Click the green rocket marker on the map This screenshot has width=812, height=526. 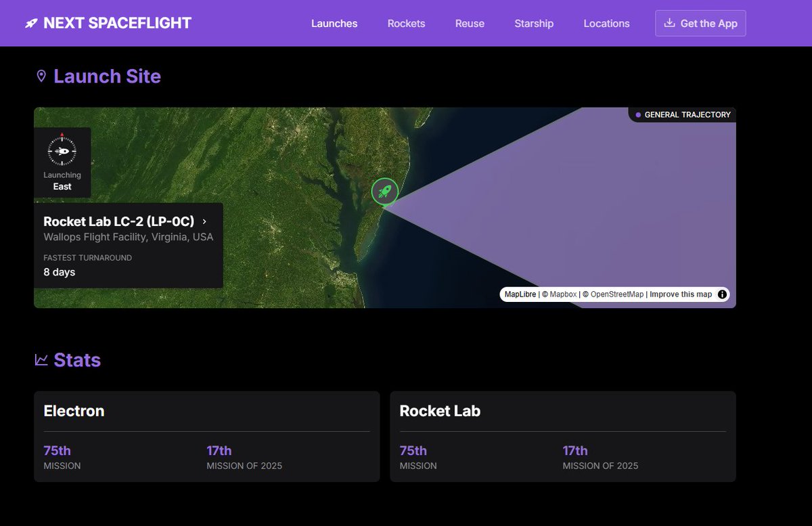[384, 192]
